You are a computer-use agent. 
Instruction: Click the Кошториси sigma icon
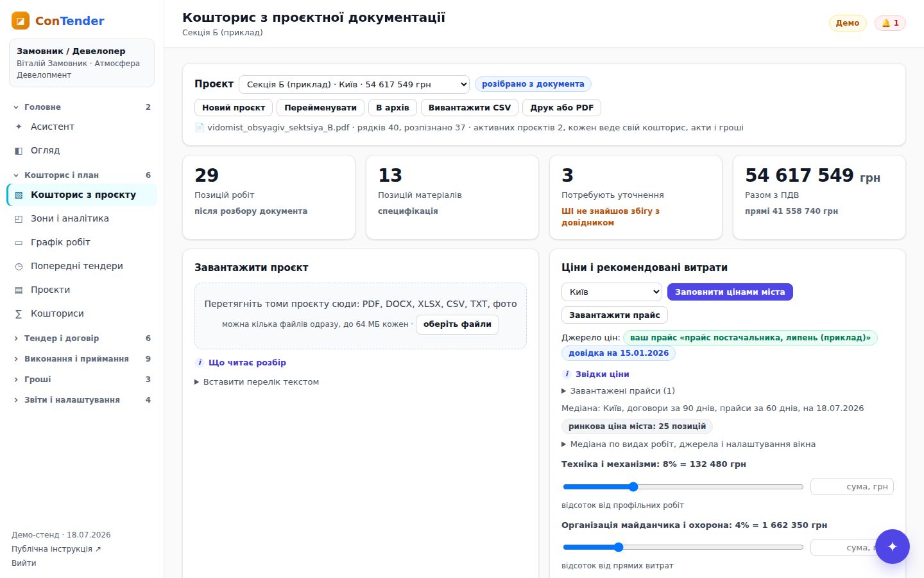click(x=19, y=313)
